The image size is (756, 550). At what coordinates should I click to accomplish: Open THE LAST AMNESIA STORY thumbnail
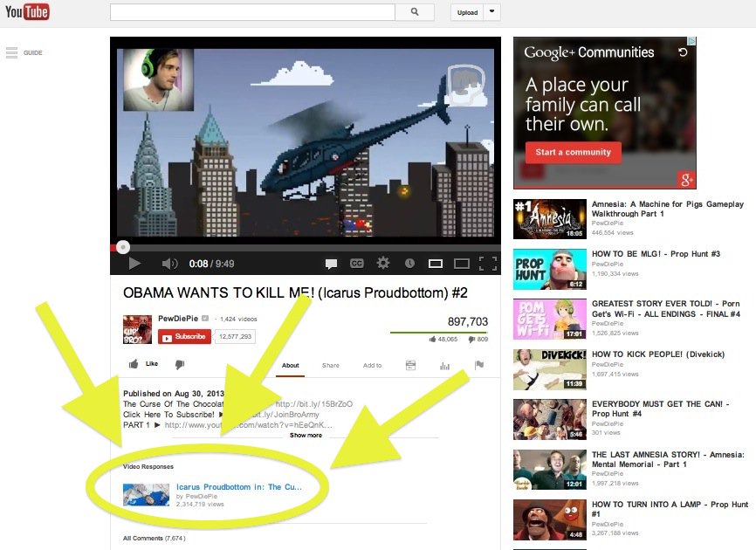point(550,470)
